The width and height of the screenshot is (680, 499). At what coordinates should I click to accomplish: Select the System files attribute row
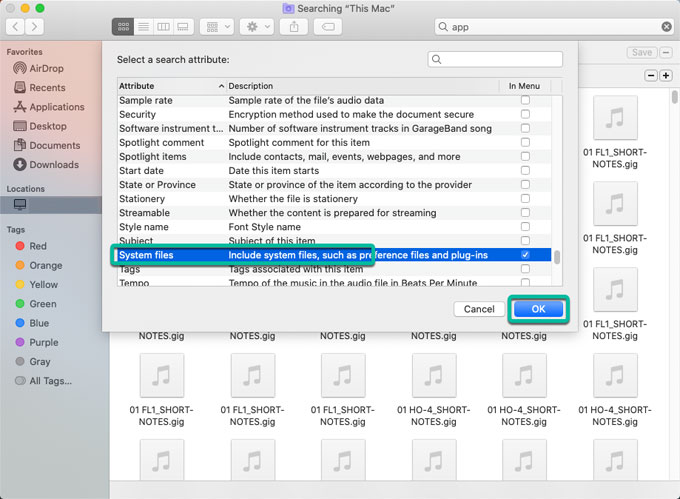334,255
